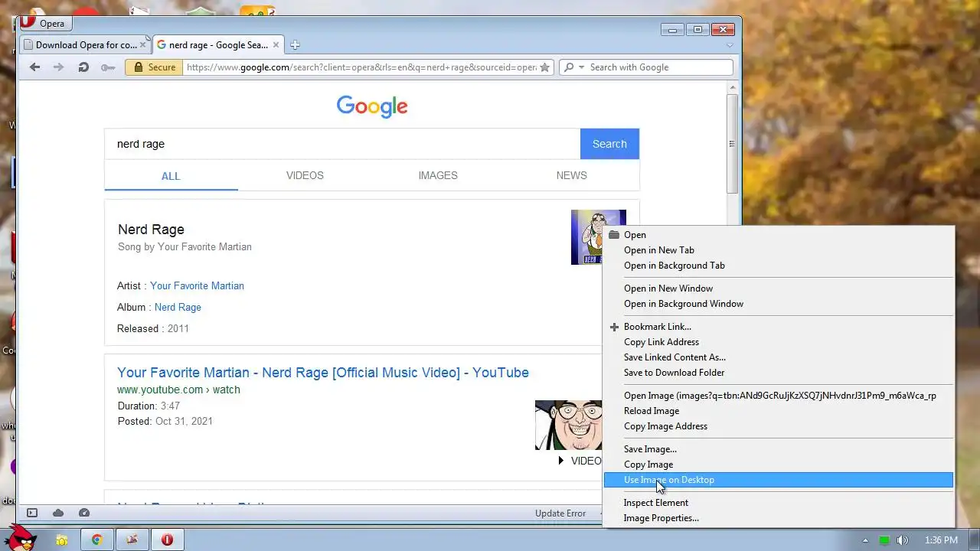Click the password wand key icon

[x=108, y=67]
